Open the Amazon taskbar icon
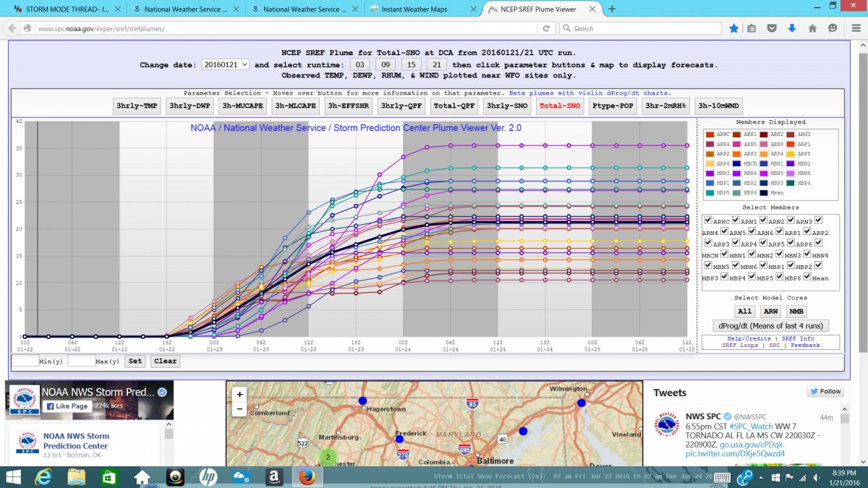 click(x=273, y=476)
